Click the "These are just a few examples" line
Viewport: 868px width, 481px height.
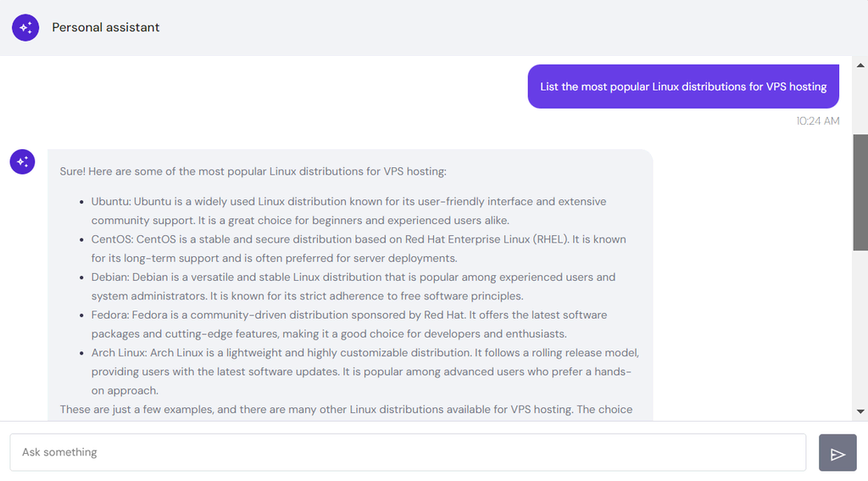[346, 410]
